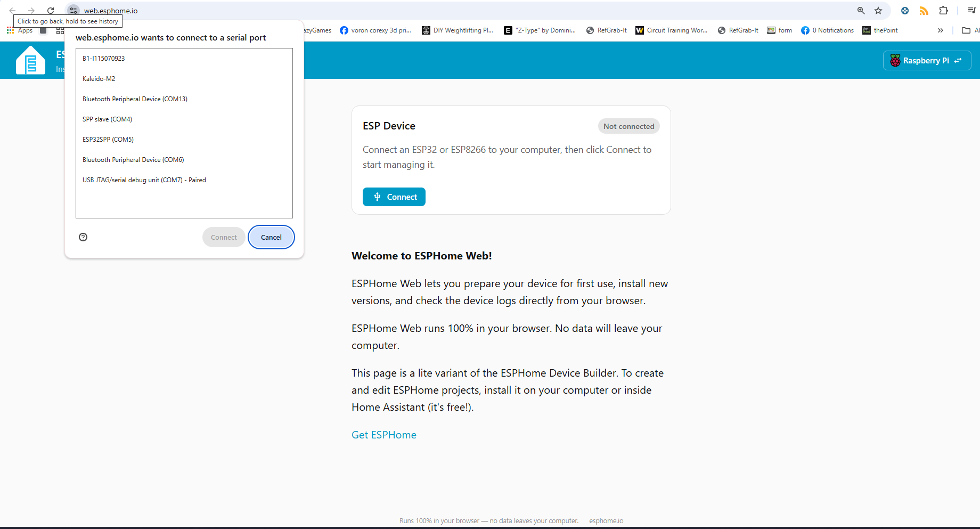Switch platform via Raspberry Pi button
Viewport: 980px width, 529px height.
[927, 60]
